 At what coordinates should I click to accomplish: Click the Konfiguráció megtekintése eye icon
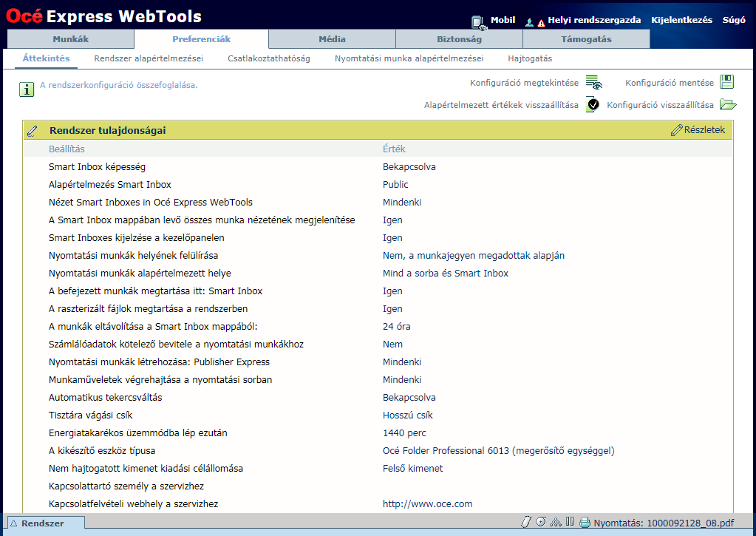pyautogui.click(x=594, y=83)
